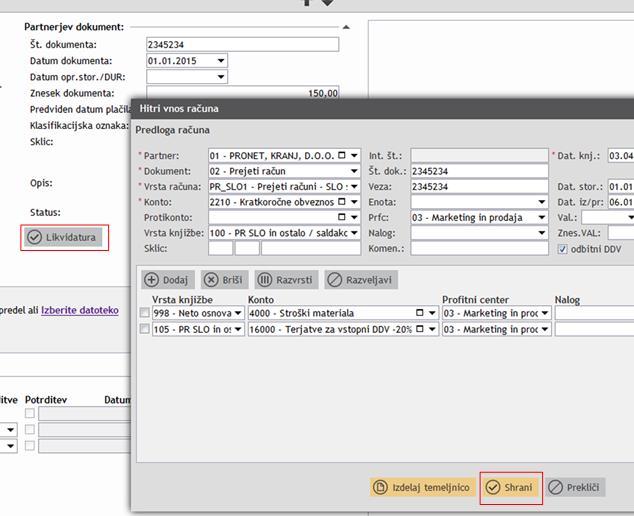Image resolution: width=634 pixels, height=516 pixels.
Task: Open the Nalog dropdown in header
Action: tap(542, 233)
